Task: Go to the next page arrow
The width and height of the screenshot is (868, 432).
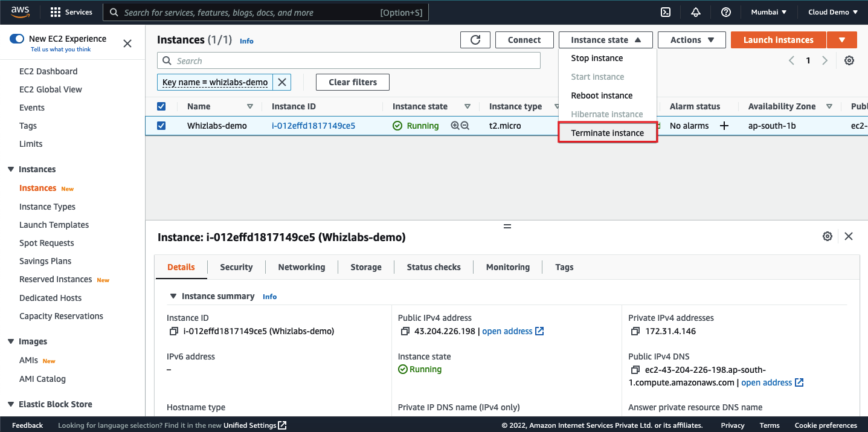Action: pos(825,60)
